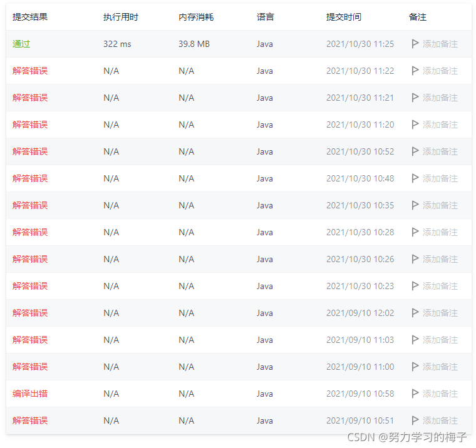This screenshot has width=476, height=448.
Task: Click the 语言 column header
Action: pyautogui.click(x=266, y=17)
